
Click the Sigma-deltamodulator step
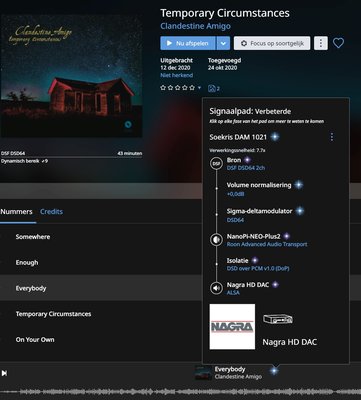point(259,211)
